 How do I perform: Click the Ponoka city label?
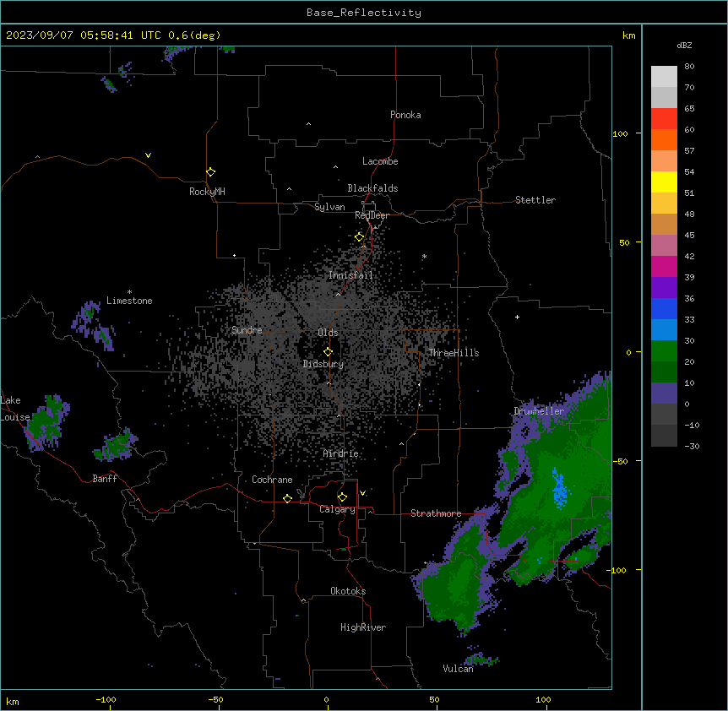[x=405, y=115]
